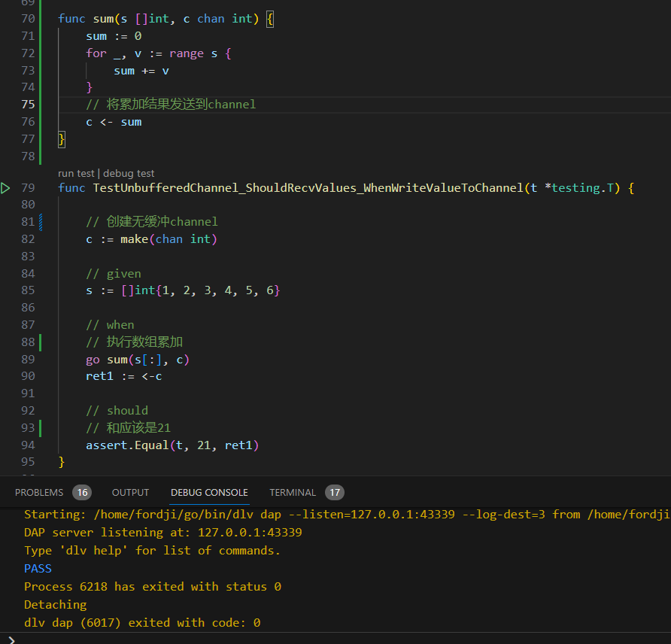Click the PASS line in debug output

(x=38, y=569)
